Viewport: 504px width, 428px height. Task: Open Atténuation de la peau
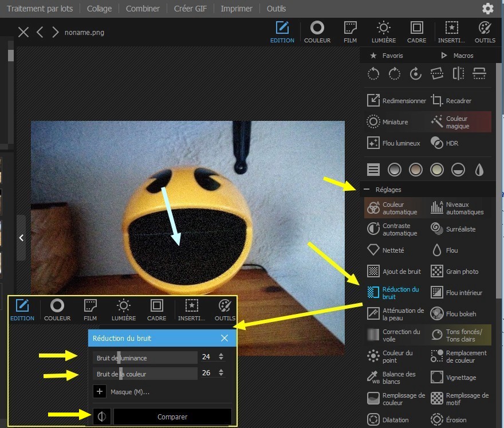tap(396, 314)
